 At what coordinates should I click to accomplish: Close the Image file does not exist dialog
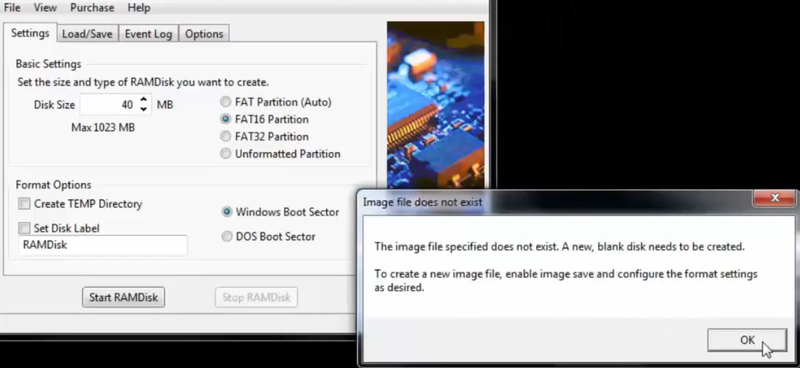[x=774, y=198]
